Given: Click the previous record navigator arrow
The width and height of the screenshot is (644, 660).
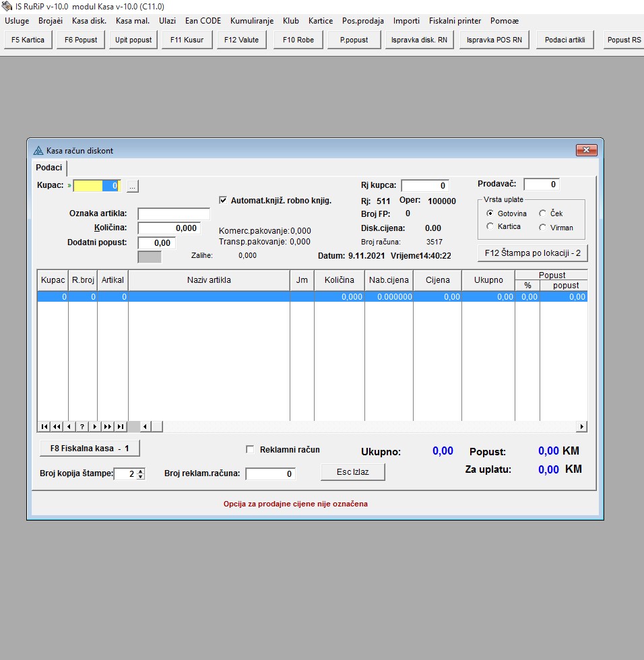Looking at the screenshot, I should 69,426.
